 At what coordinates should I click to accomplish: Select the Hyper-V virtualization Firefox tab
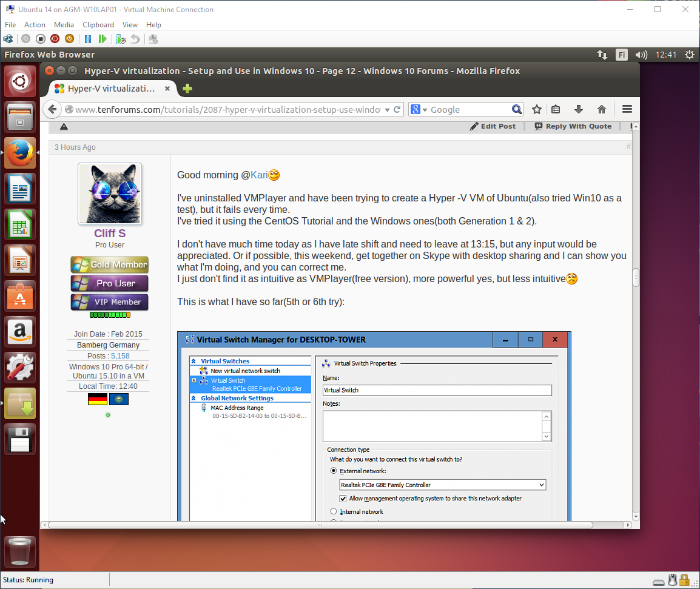pyautogui.click(x=112, y=89)
